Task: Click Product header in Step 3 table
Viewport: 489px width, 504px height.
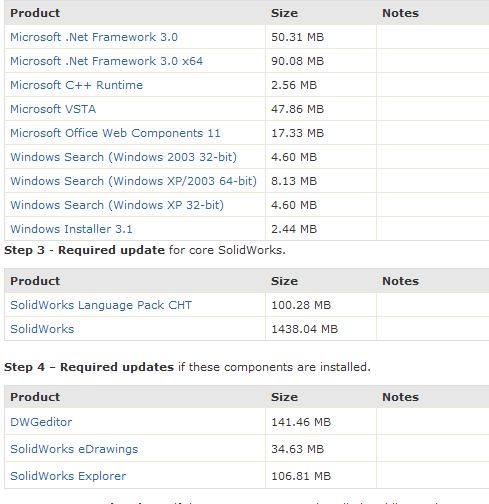Action: (x=35, y=281)
